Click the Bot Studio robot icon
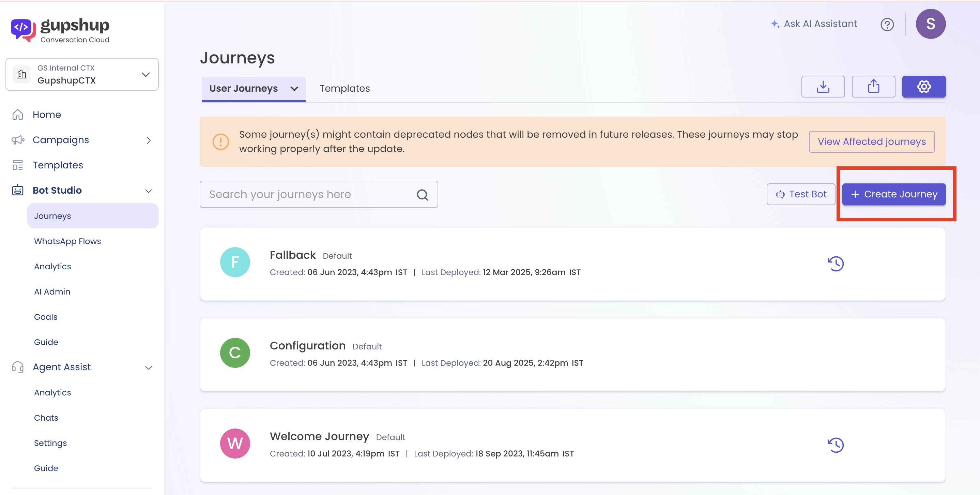 [x=17, y=190]
